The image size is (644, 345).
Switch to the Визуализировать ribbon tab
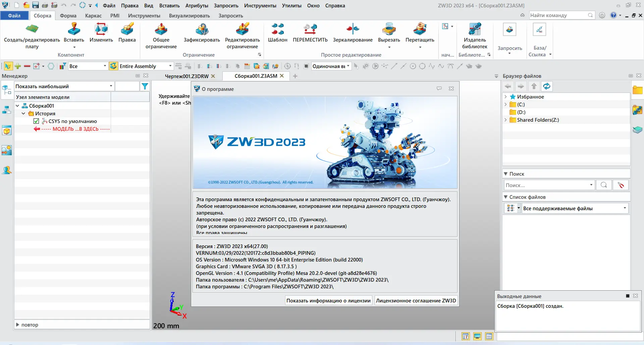(x=189, y=15)
